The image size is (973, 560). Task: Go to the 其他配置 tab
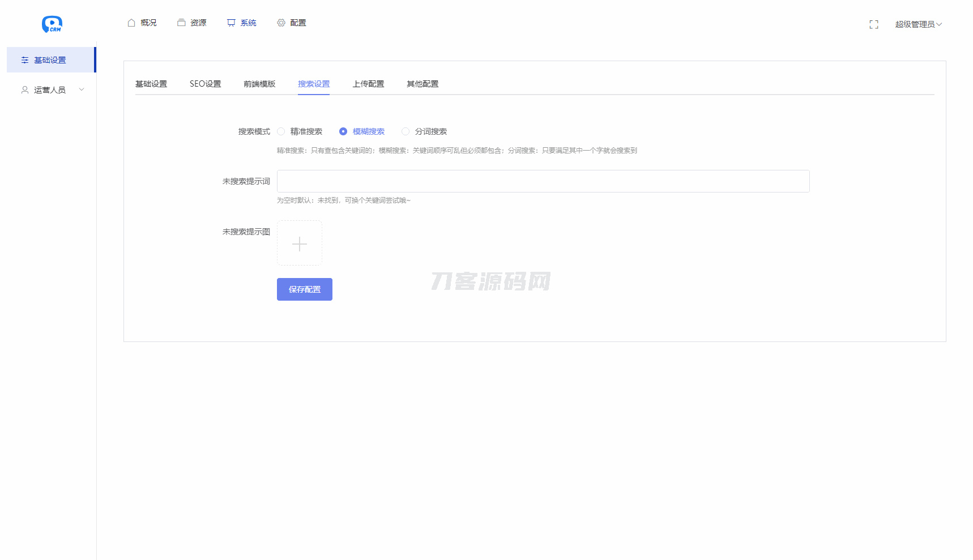(x=423, y=84)
